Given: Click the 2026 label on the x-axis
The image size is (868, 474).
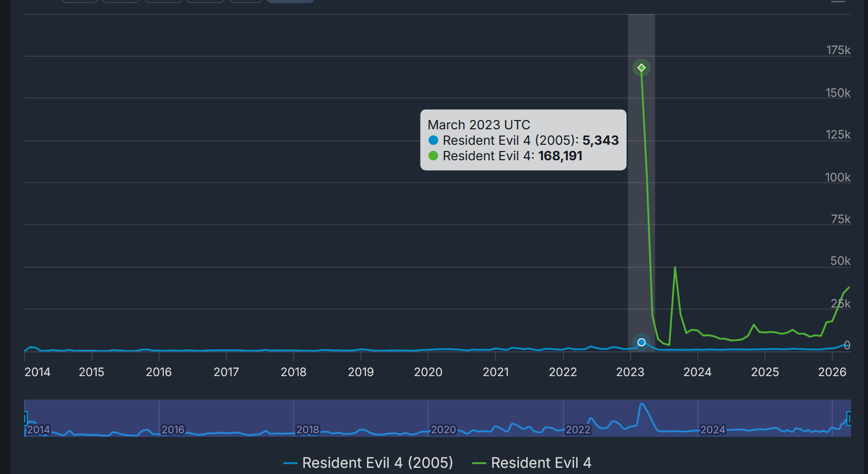Looking at the screenshot, I should 832,372.
